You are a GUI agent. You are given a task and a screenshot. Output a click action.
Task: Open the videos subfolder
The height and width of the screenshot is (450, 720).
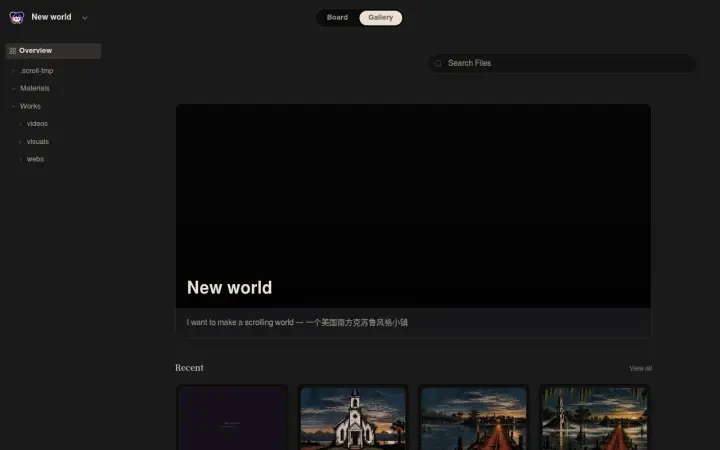click(37, 124)
